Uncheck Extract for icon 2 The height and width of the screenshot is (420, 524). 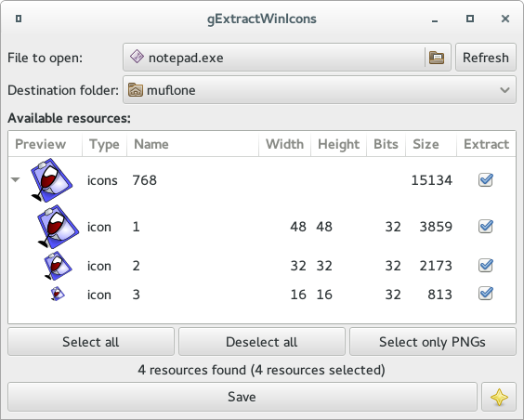click(486, 266)
